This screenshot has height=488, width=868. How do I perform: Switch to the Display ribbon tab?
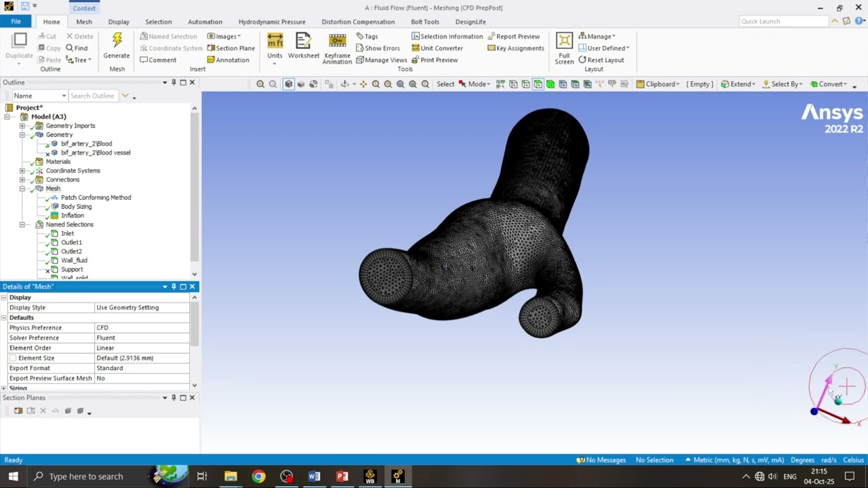[119, 22]
